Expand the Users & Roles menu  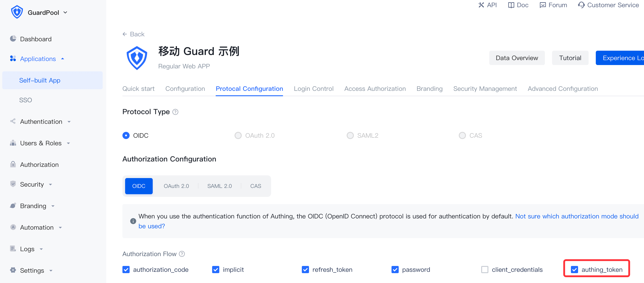[41, 143]
